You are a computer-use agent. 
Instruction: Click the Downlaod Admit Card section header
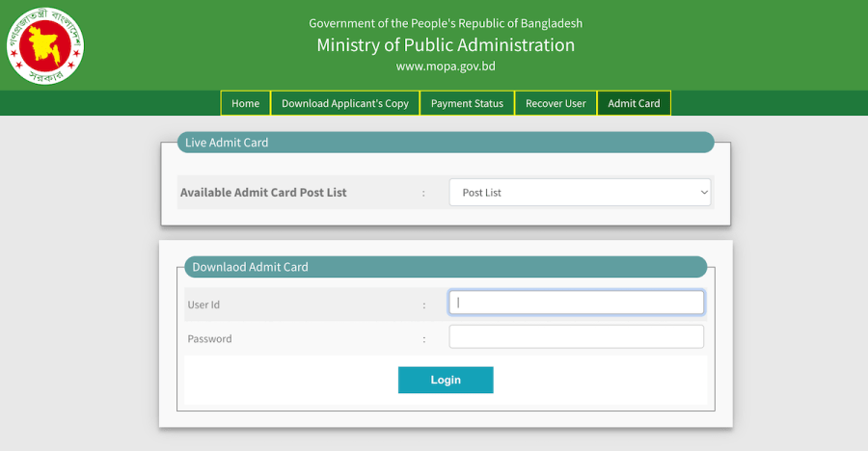[x=251, y=267]
